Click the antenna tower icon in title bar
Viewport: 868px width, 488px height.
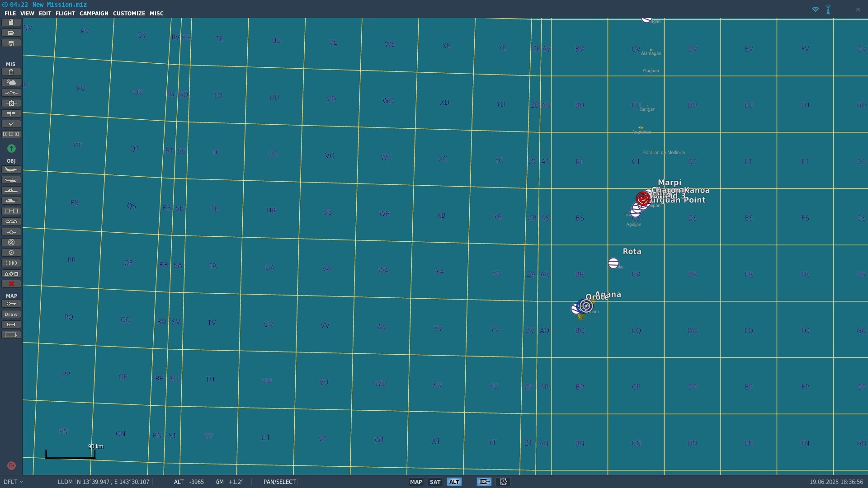tap(828, 9)
